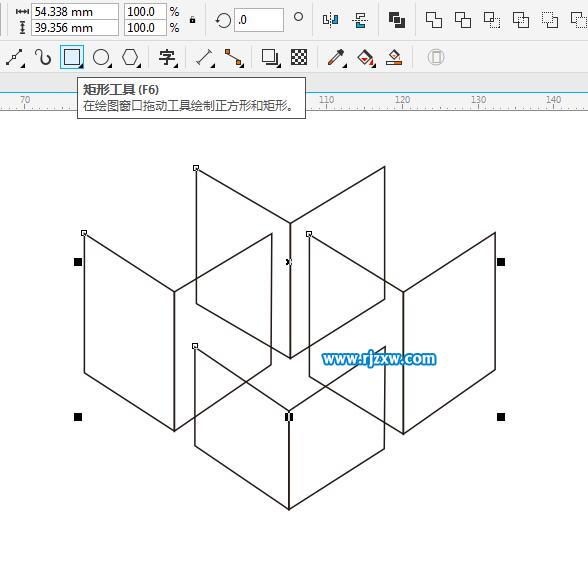Click the greyed-out circular toolbar icon
588x580 pixels.
tap(435, 57)
